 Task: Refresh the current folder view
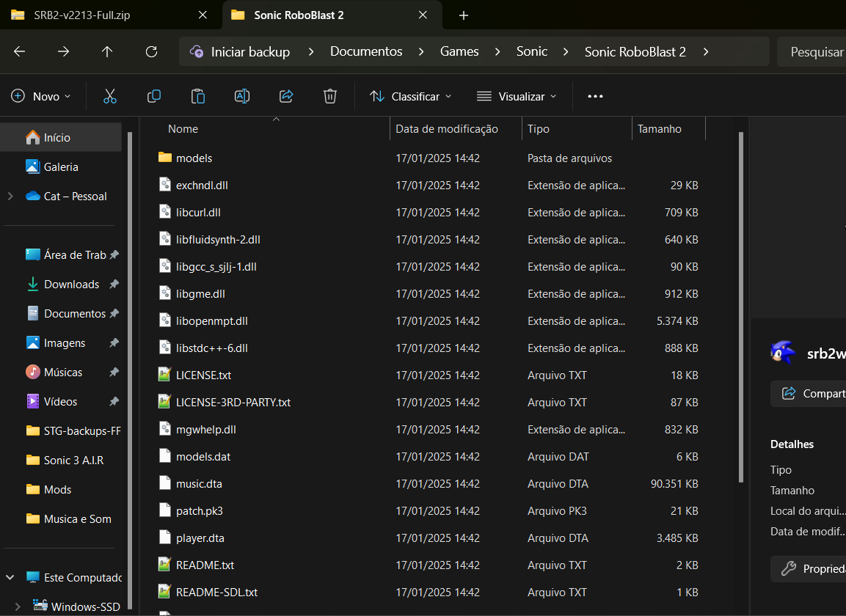click(x=152, y=52)
